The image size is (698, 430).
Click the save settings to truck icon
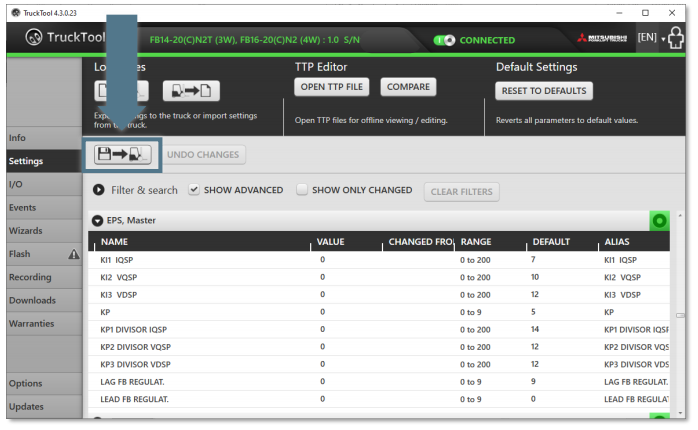point(120,155)
